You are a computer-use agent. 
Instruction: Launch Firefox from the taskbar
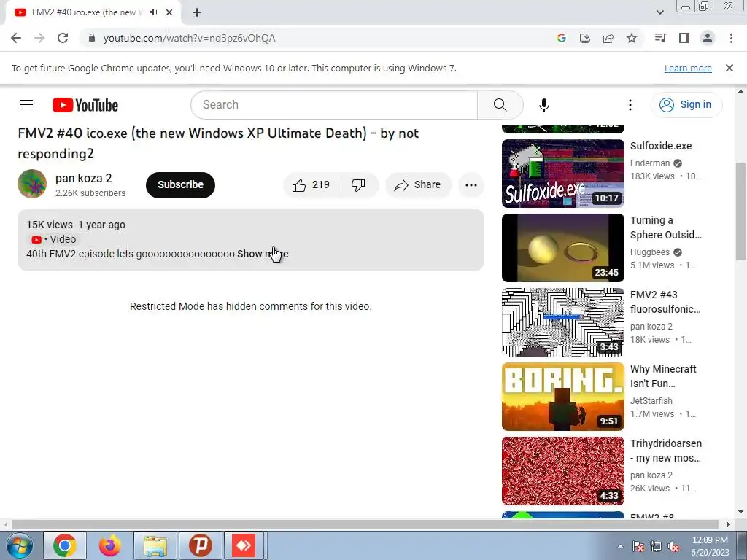pos(110,545)
